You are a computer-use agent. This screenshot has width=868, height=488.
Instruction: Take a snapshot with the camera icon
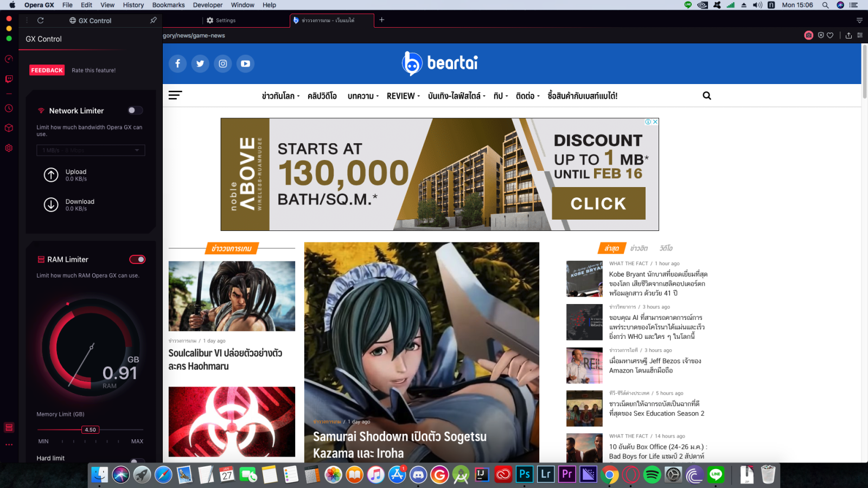808,35
